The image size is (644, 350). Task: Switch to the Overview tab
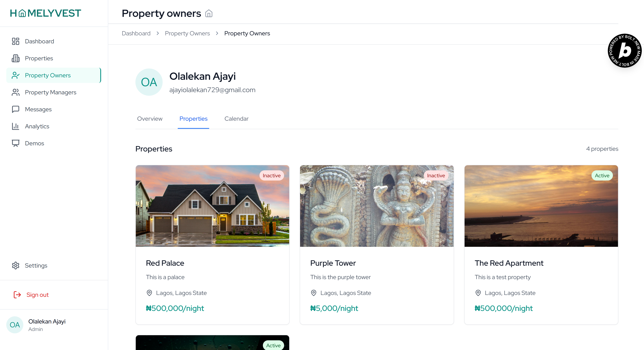coord(150,119)
